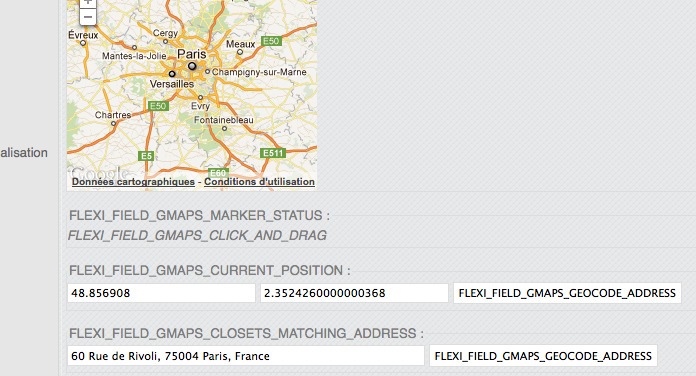Click the Paris marker on map
The height and width of the screenshot is (376, 696).
tap(192, 66)
